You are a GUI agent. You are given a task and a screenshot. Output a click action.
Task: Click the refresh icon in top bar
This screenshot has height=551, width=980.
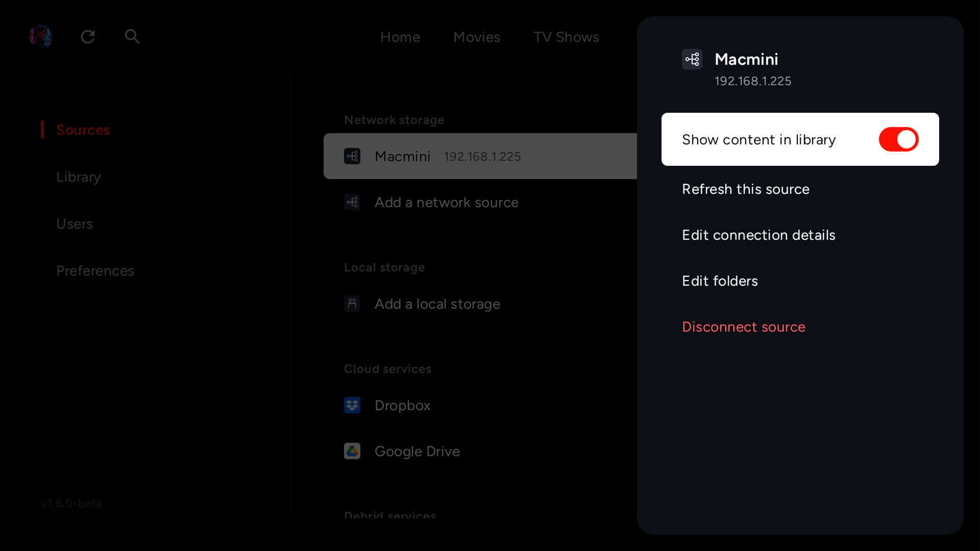(88, 37)
